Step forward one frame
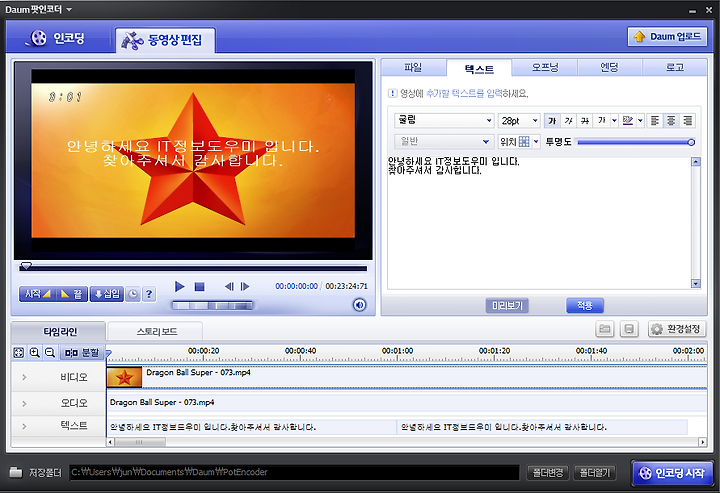 tap(245, 287)
